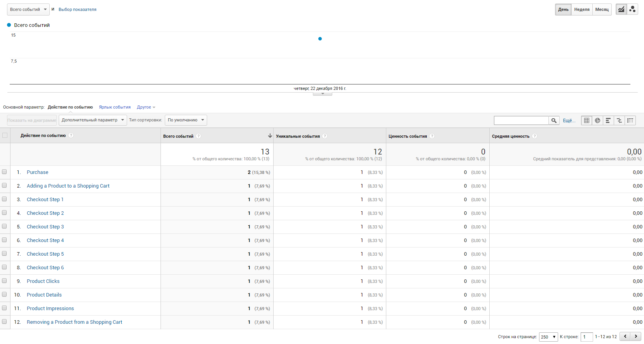
Task: Open Removing a Product from a Shopping Cart
Action: pos(74,322)
